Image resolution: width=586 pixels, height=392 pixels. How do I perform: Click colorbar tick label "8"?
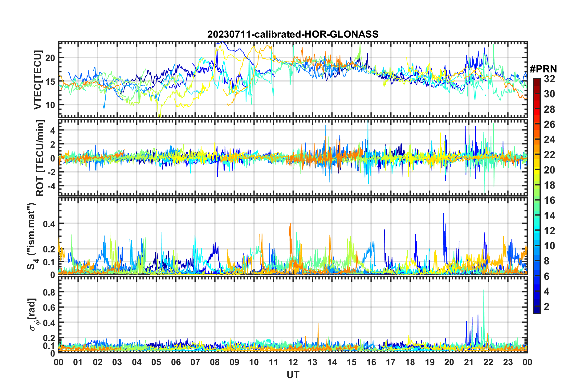547,261
